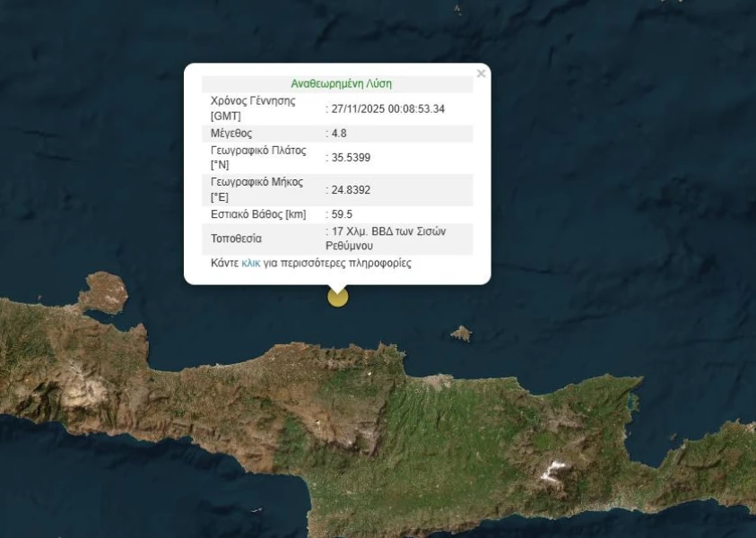This screenshot has width=756, height=538.
Task: Select the magnitude value 4.8
Action: tap(338, 133)
